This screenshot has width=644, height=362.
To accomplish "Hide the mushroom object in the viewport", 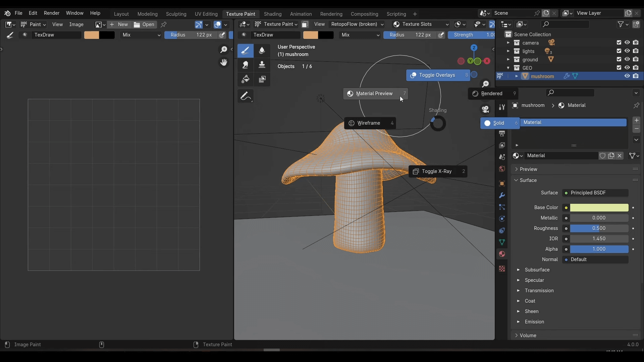I will tap(627, 76).
